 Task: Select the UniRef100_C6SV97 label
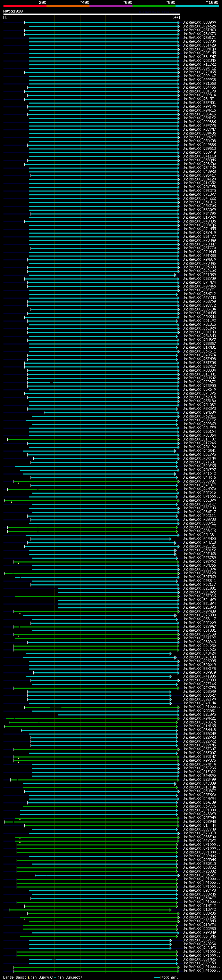coord(199,481)
